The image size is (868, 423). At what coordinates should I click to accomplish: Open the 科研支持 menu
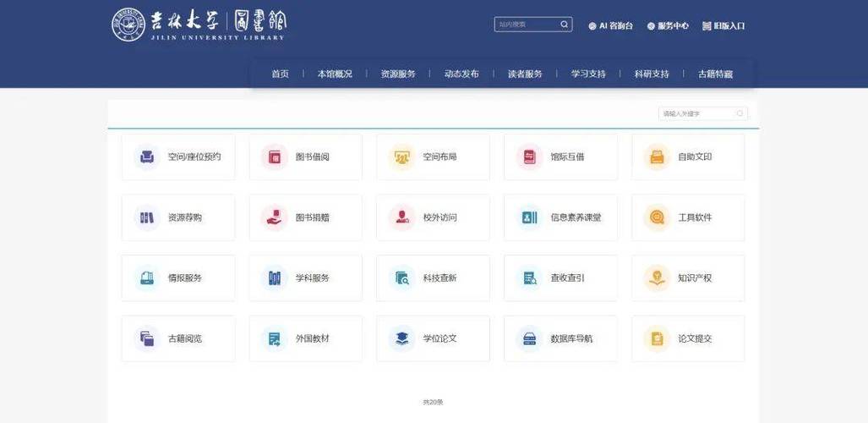click(x=652, y=74)
